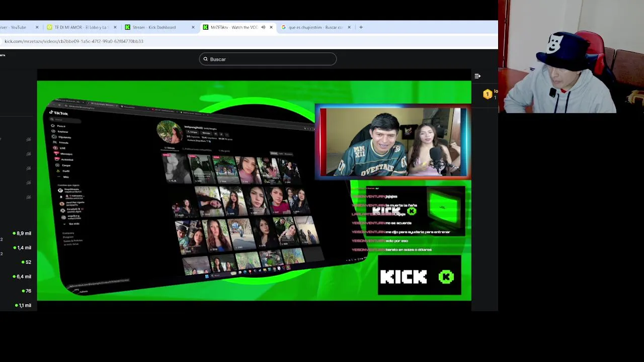This screenshot has width=644, height=362.
Task: Open the channel with 1,1 mil viewers
Action: coord(23,305)
